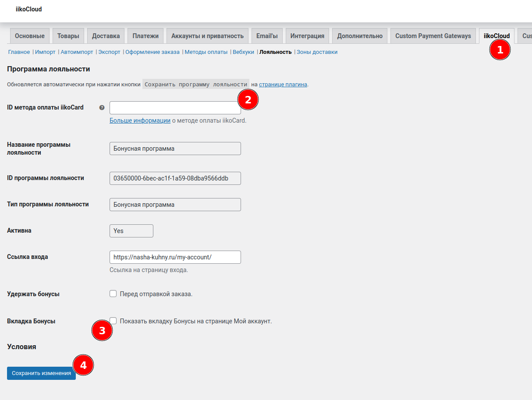Click Сохранить изменения button
This screenshot has width=532, height=400.
(x=41, y=373)
